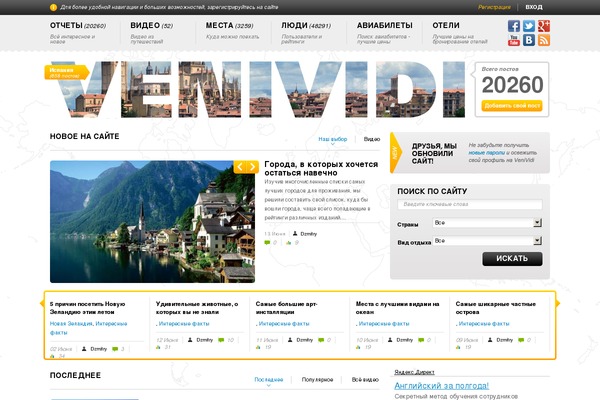Select the Последнее tab

(269, 379)
